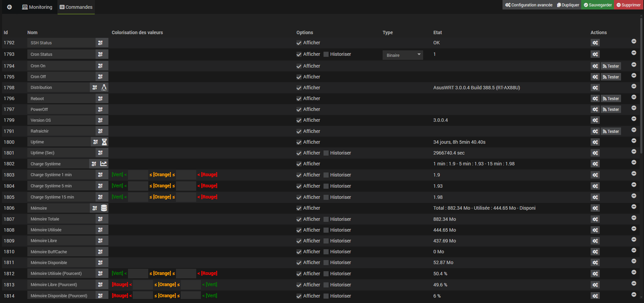Edit the Version OS name field

61,120
